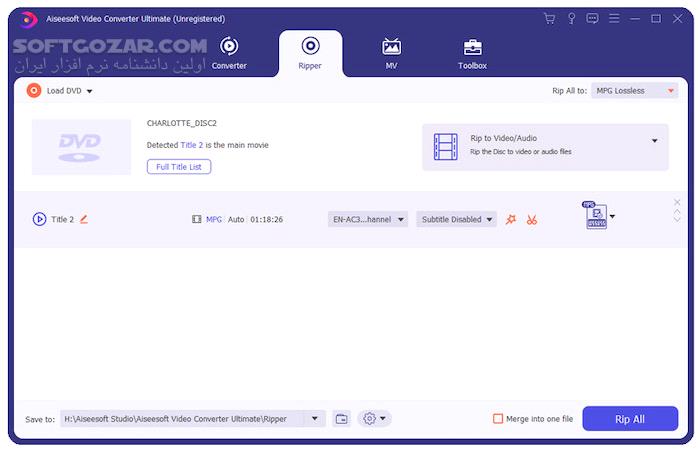This screenshot has width=700, height=452.
Task: Click the film strip Rip to Video icon
Action: point(446,146)
